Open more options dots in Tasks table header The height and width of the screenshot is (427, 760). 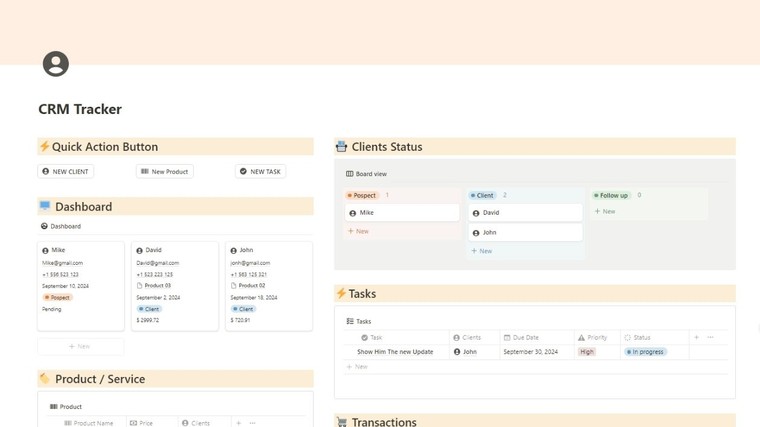711,337
